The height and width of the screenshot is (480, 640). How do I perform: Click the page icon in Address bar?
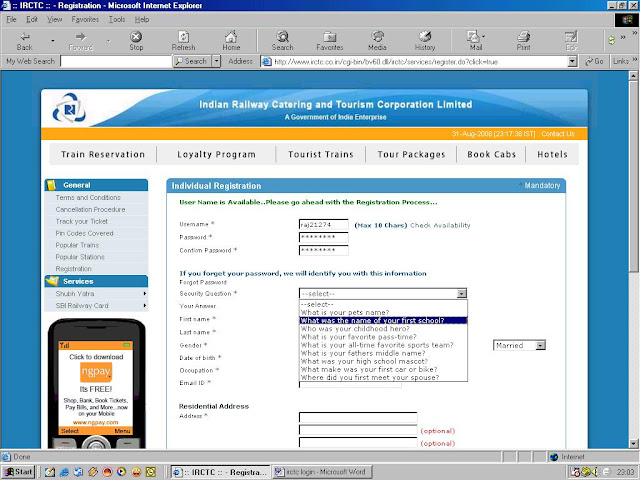pyautogui.click(x=267, y=62)
